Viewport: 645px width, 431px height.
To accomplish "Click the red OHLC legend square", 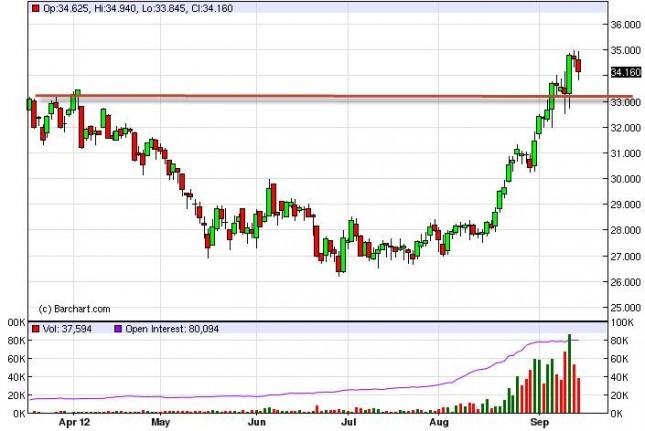I will click(36, 8).
